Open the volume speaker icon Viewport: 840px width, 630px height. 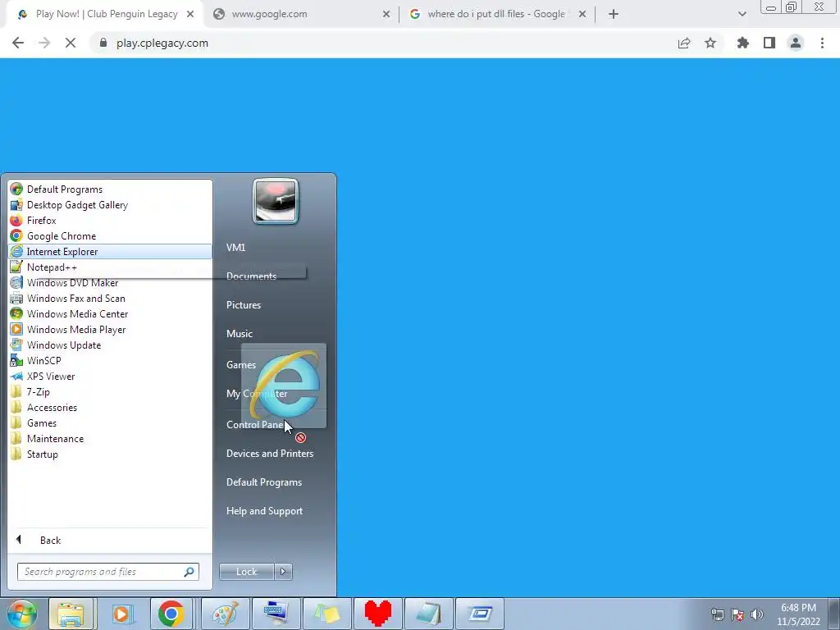757,614
